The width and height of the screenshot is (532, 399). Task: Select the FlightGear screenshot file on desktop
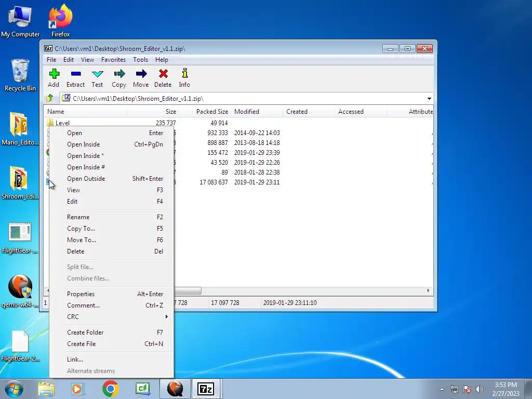20,237
